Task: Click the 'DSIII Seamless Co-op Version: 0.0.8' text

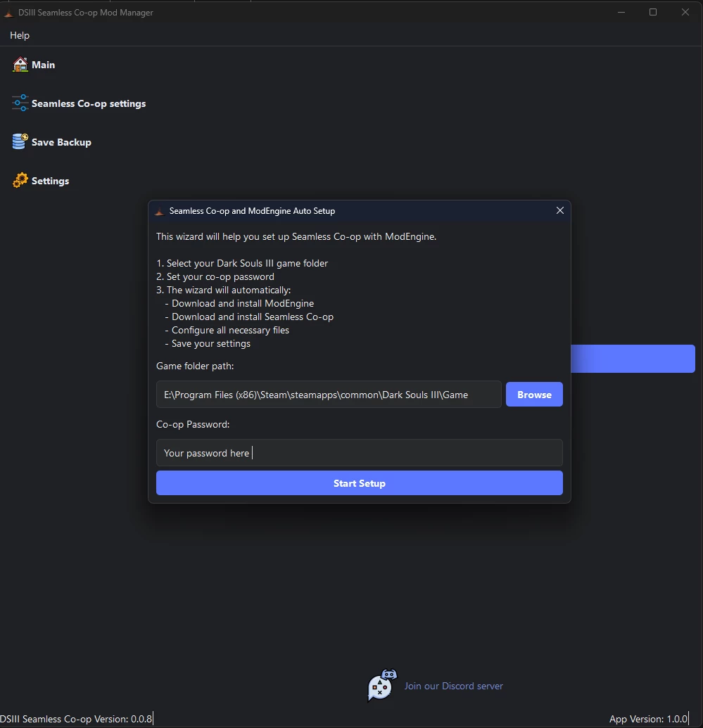Action: click(x=76, y=719)
